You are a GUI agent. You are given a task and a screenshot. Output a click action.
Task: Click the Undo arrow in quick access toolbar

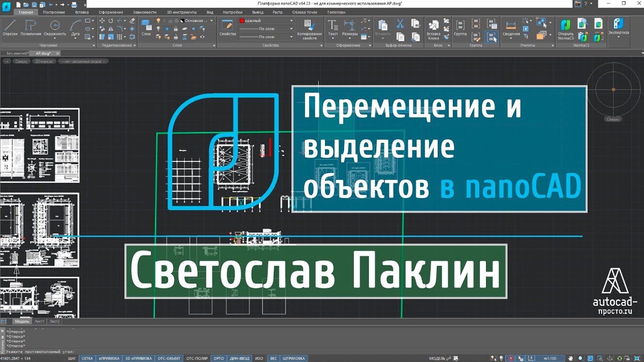click(x=50, y=4)
